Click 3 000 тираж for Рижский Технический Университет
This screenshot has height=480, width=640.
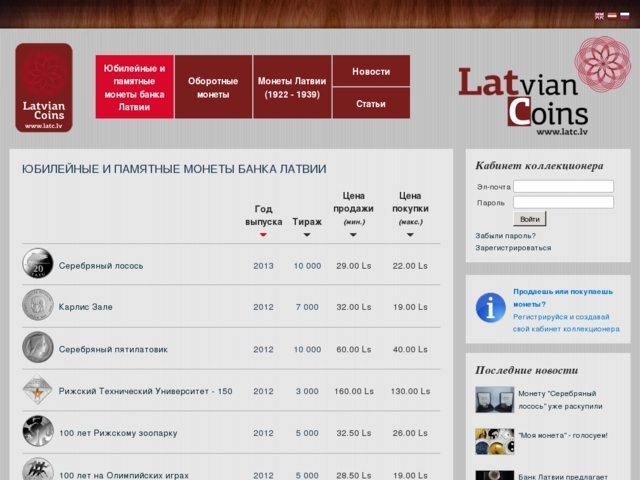point(307,391)
